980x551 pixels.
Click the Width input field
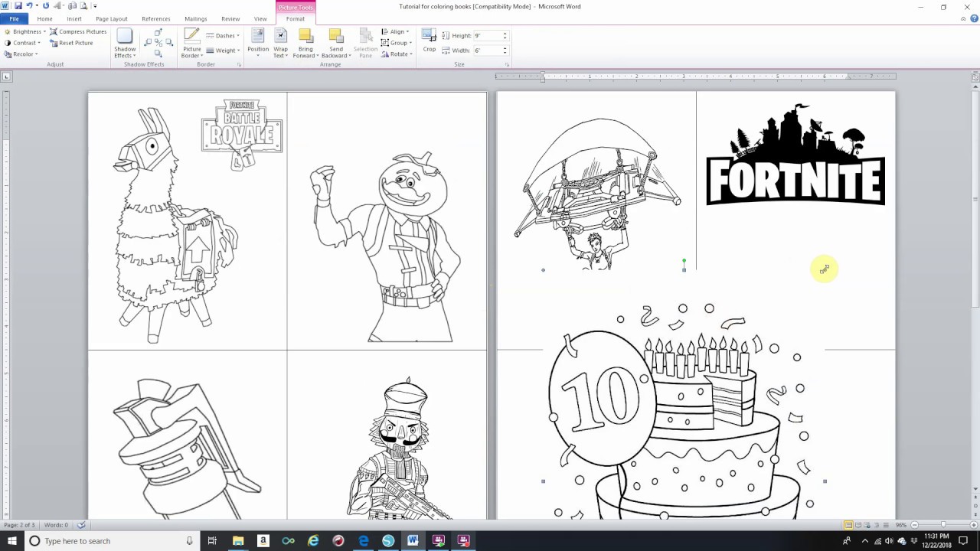coord(487,51)
